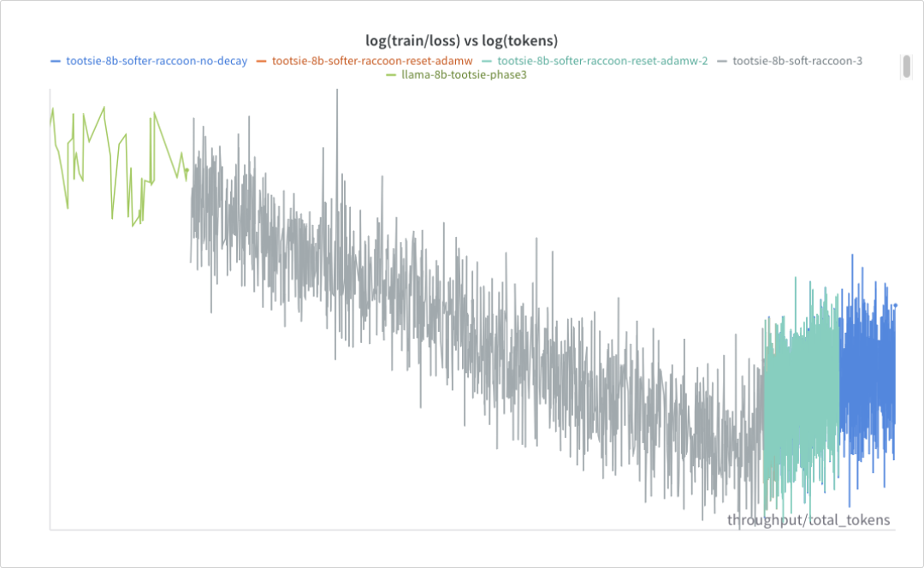The height and width of the screenshot is (568, 924).
Task: Click the green llama-8b legend color line
Action: point(391,75)
